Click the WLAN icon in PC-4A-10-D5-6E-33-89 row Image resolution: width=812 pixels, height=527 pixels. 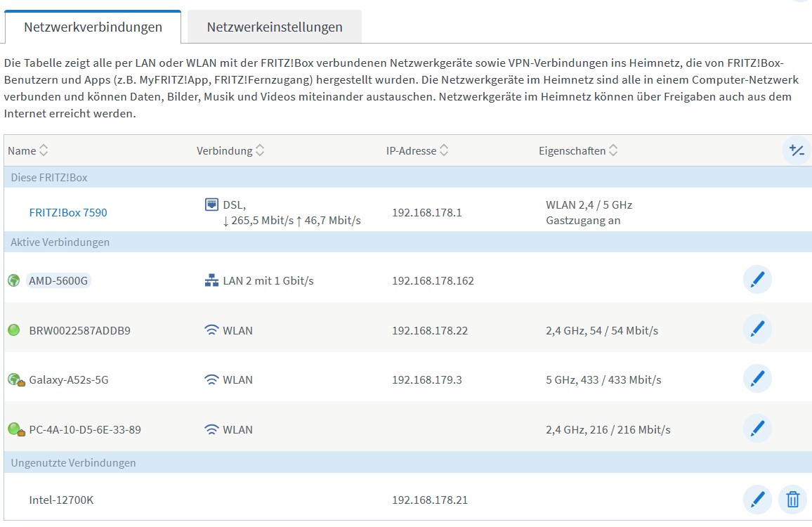pyautogui.click(x=211, y=429)
